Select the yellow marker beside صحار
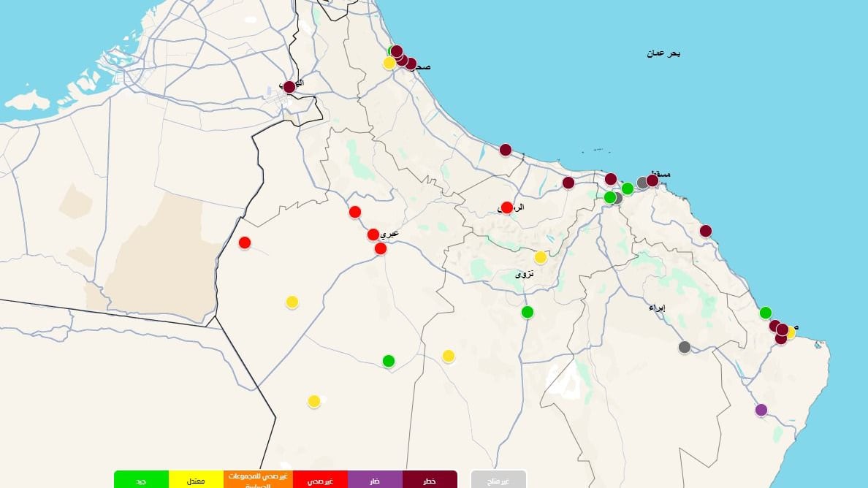The image size is (868, 488). point(389,63)
